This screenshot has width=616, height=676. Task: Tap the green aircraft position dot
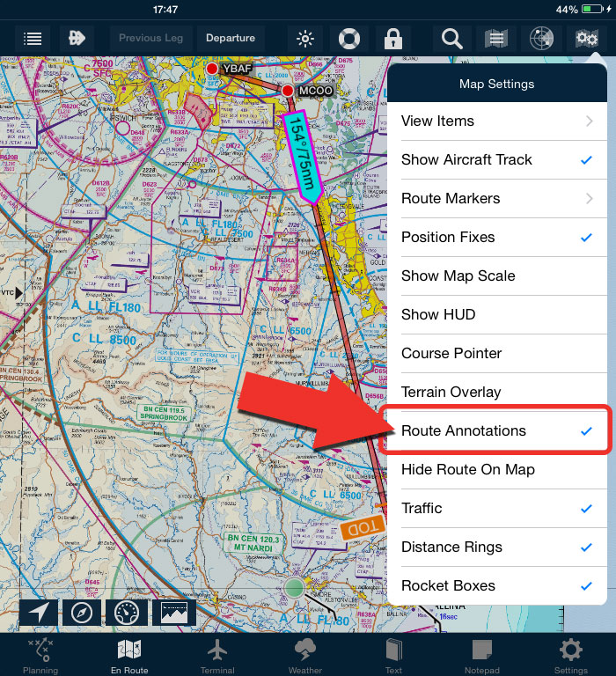[294, 588]
